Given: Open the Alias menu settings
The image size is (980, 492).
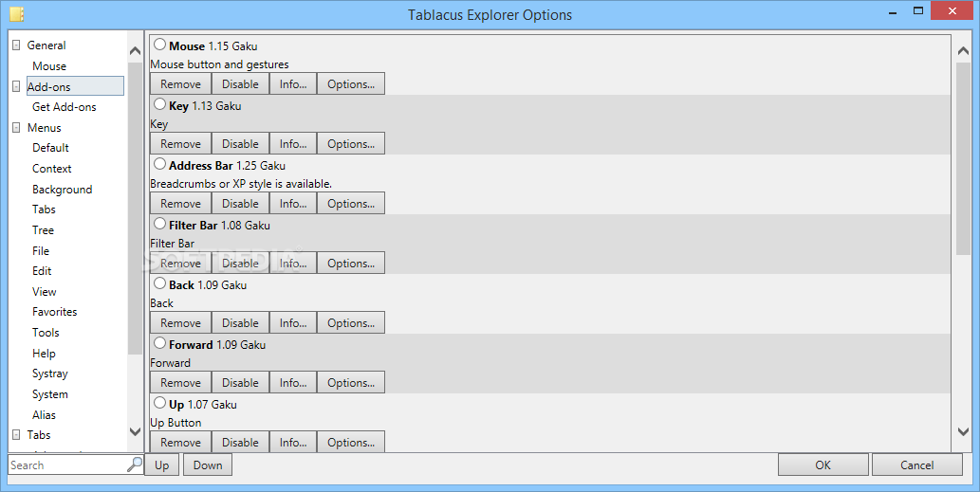Looking at the screenshot, I should click(44, 414).
